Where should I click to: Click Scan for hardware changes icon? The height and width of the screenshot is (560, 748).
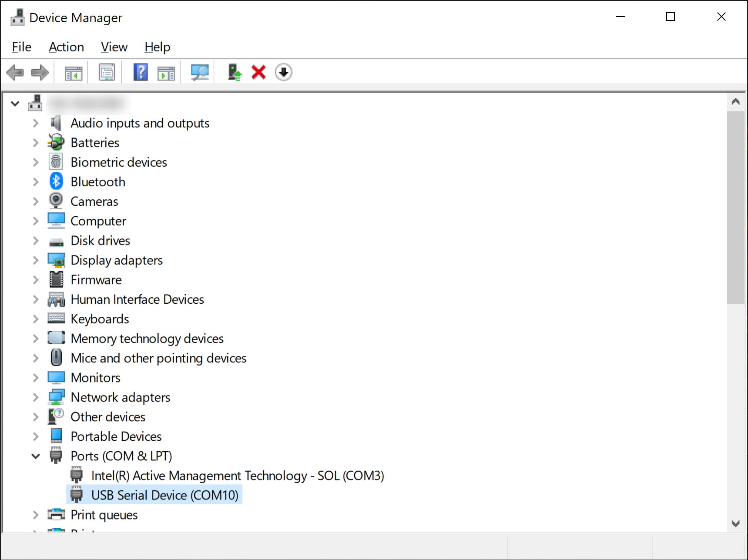click(200, 72)
